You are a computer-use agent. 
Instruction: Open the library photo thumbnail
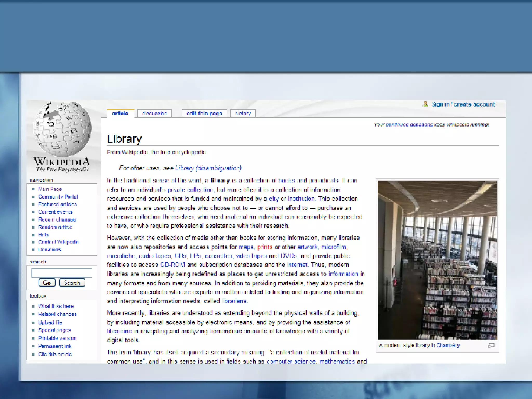click(x=437, y=260)
